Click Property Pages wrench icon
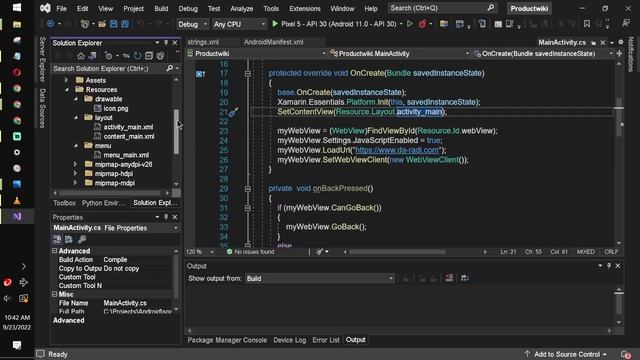This screenshot has height=360, width=640. [82, 240]
